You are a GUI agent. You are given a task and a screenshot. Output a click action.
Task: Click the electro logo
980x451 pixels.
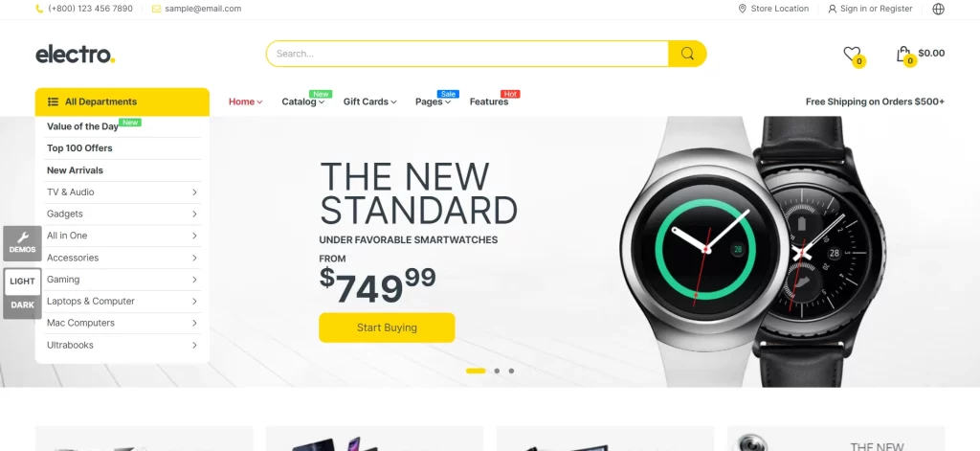pyautogui.click(x=75, y=55)
